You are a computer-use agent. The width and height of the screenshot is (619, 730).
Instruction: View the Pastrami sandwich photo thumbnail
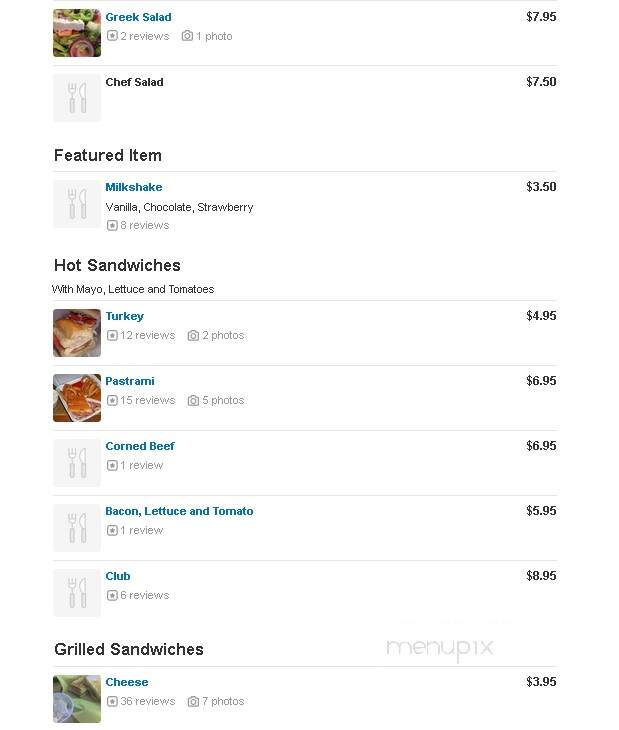(x=77, y=398)
